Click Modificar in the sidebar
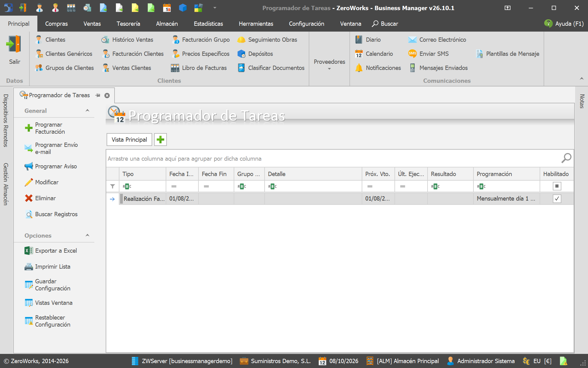Viewport: 588px width, 368px height. [42, 182]
